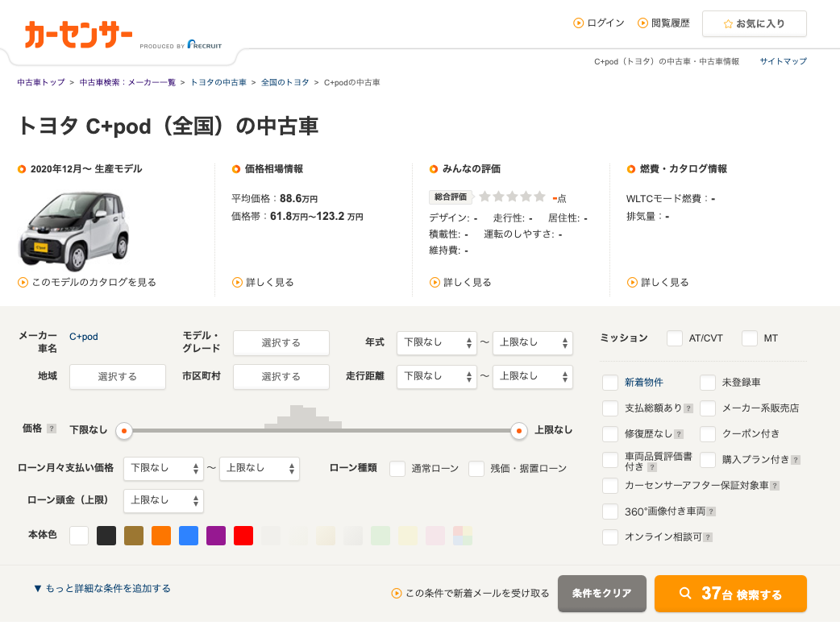This screenshot has width=840, height=642.
Task: Click help icon next to カーセンサーアフター保証対象車
Action: tap(775, 486)
